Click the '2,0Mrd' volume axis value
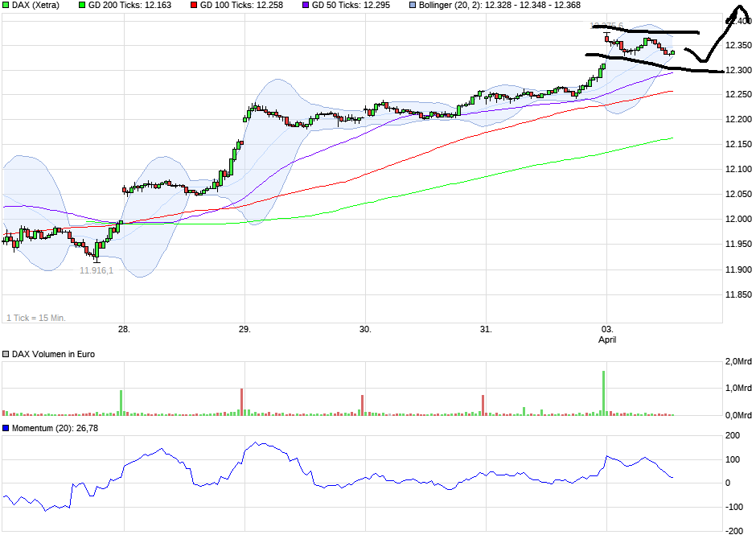The image size is (756, 539). [738, 361]
